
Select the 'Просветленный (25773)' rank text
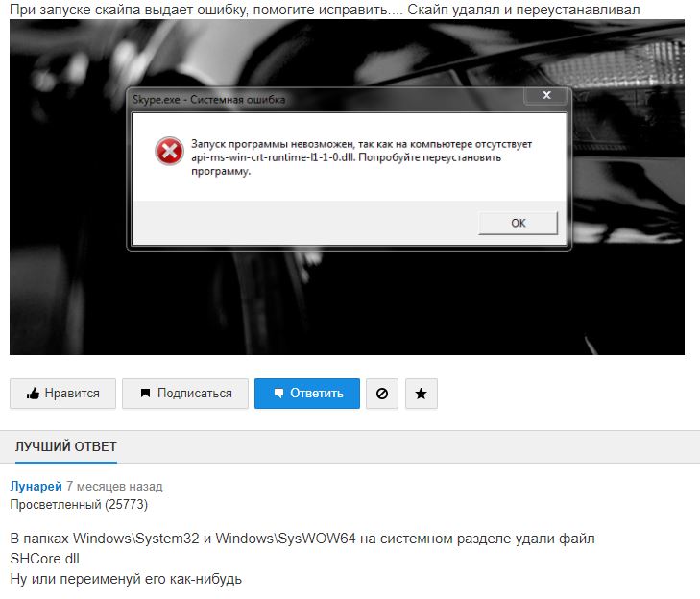pyautogui.click(x=79, y=504)
